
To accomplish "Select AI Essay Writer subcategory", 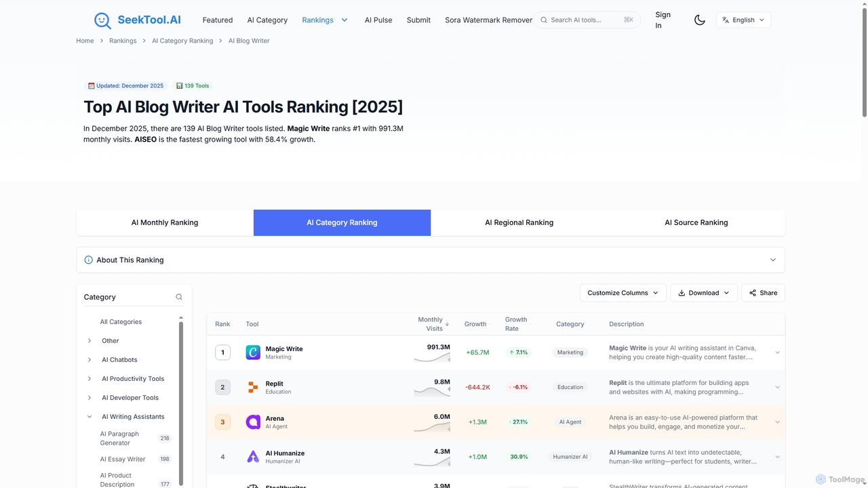I will click(x=123, y=459).
